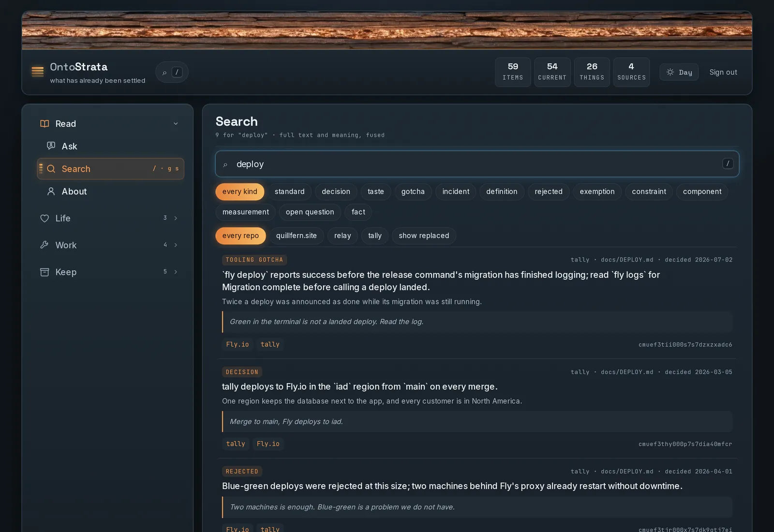Open the Ask page in sidebar

[110, 146]
